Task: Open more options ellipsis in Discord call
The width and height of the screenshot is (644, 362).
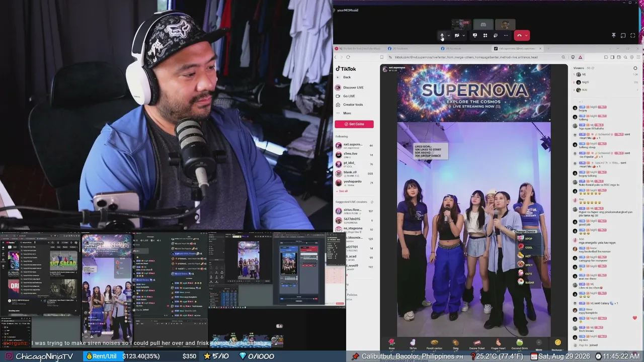Action: coord(506,36)
